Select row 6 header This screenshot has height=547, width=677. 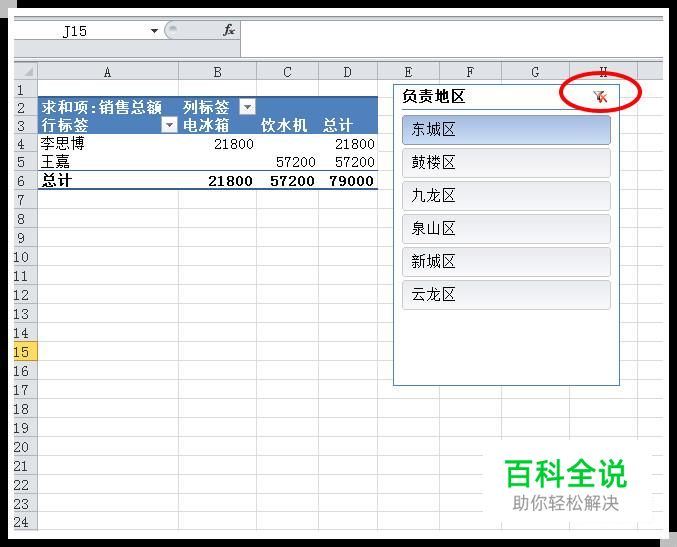point(26,180)
